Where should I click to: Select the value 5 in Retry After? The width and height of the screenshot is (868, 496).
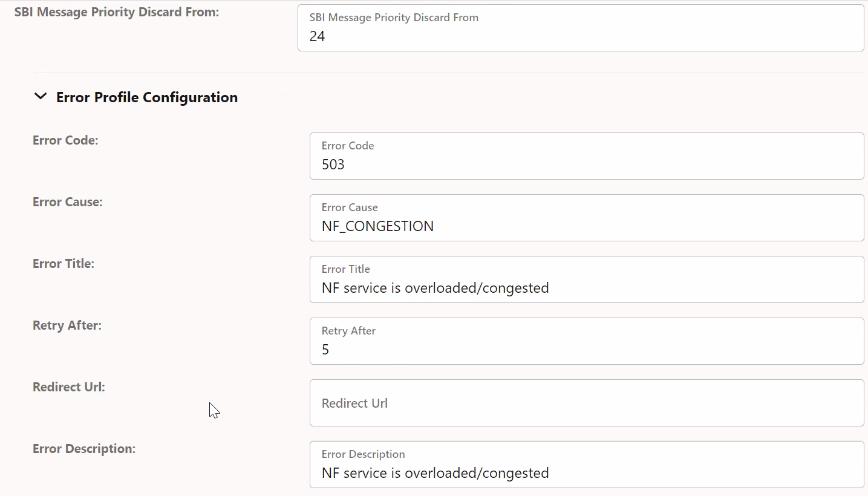click(x=325, y=349)
